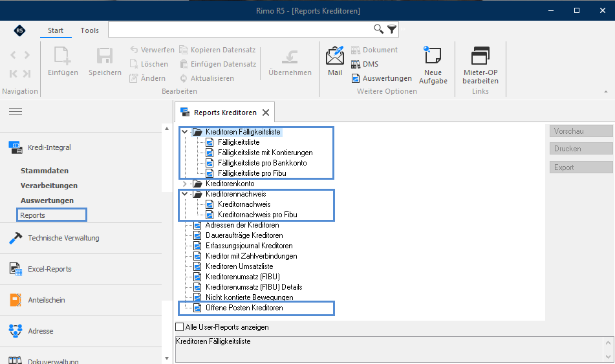This screenshot has height=364, width=615.
Task: Click the Übernehmen icon
Action: click(x=290, y=57)
